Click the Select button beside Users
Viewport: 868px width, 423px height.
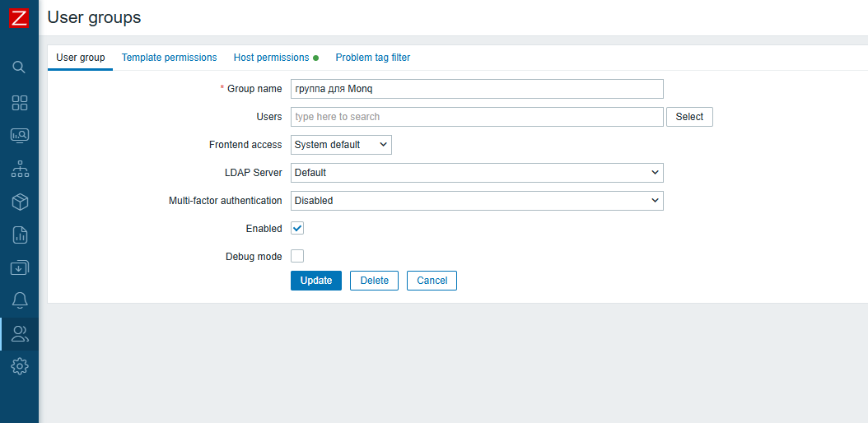(x=689, y=117)
